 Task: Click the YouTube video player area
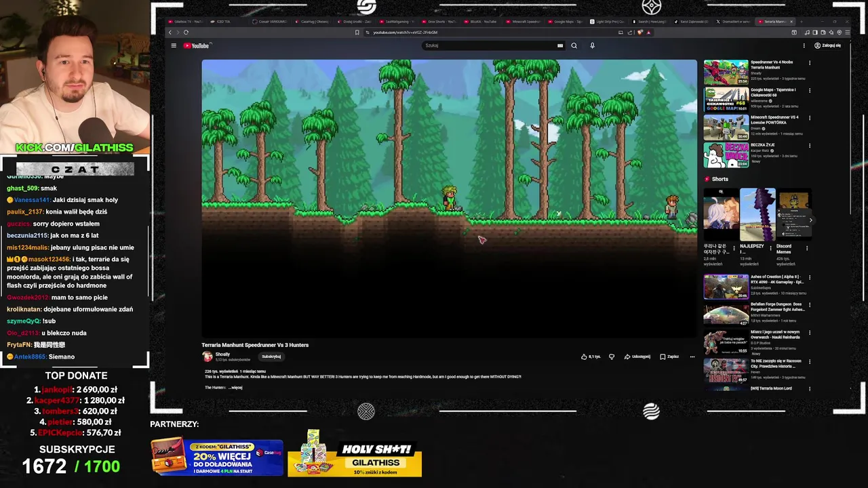pyautogui.click(x=449, y=199)
